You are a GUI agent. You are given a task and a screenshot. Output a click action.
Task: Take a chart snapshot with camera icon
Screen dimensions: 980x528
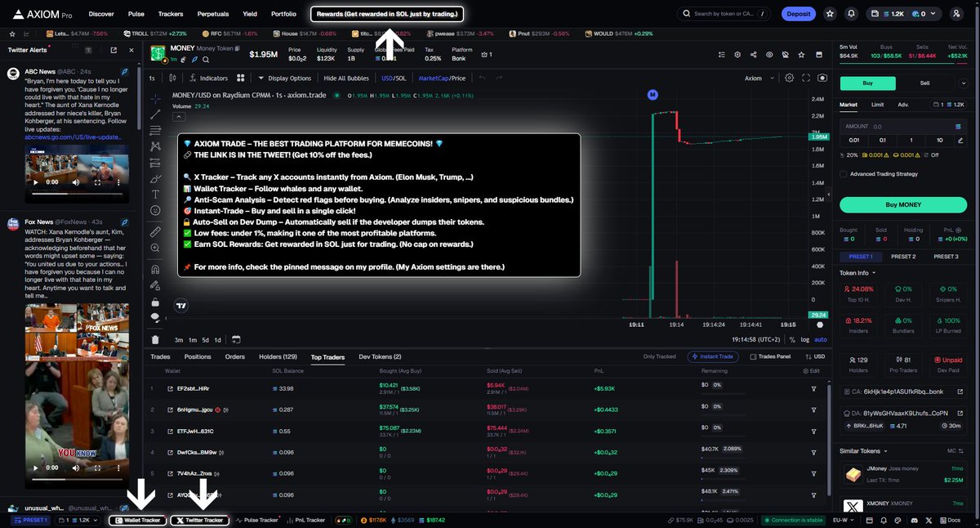tap(822, 78)
